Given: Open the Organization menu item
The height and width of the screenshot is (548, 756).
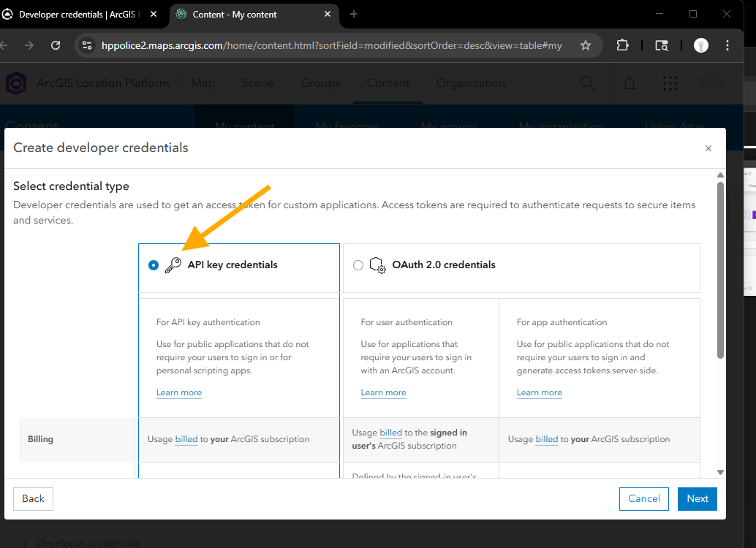Looking at the screenshot, I should pos(471,83).
